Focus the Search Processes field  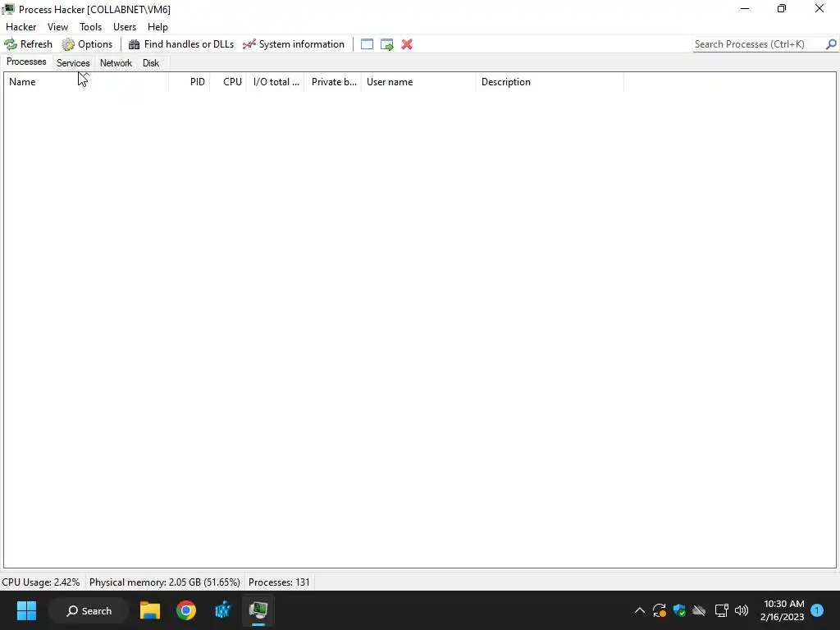[x=759, y=44]
